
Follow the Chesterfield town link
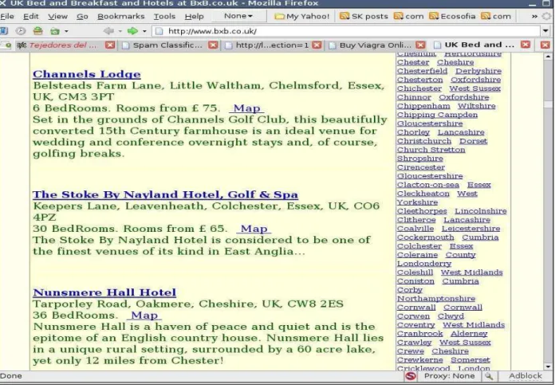422,71
